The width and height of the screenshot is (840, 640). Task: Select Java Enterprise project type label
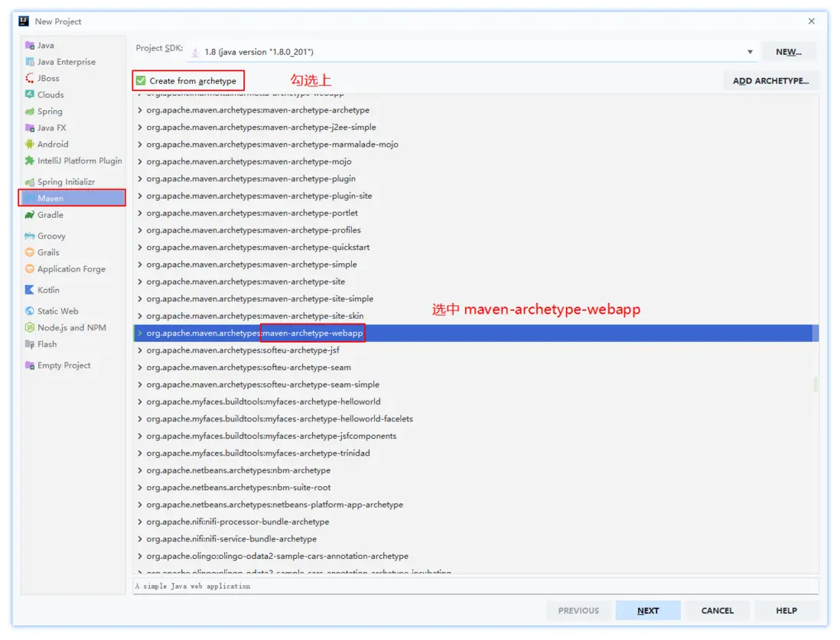67,62
